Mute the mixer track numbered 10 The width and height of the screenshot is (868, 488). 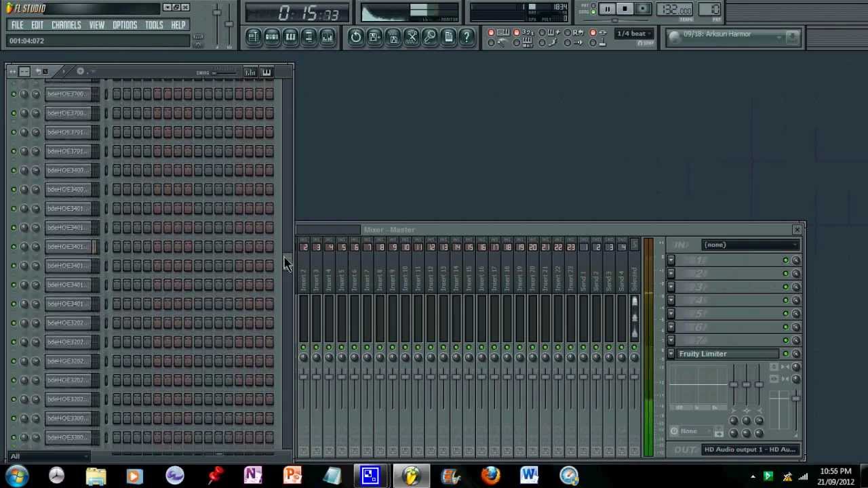tap(405, 347)
